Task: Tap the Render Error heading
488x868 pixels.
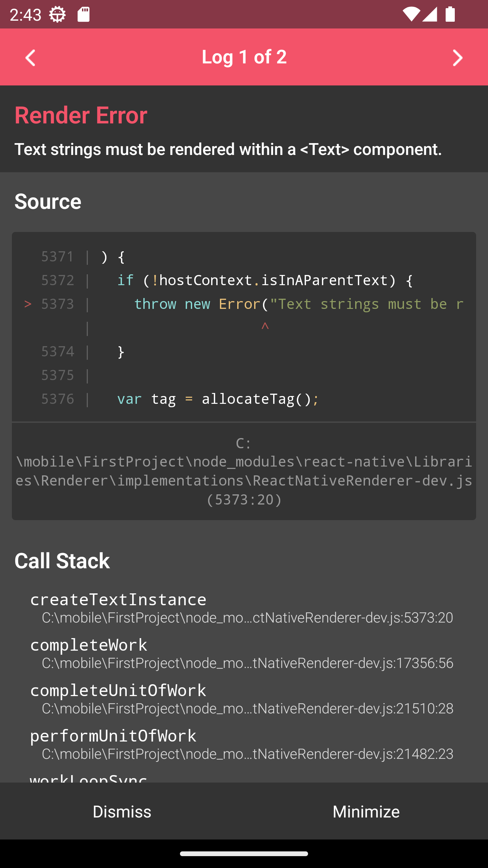Action: (x=81, y=115)
